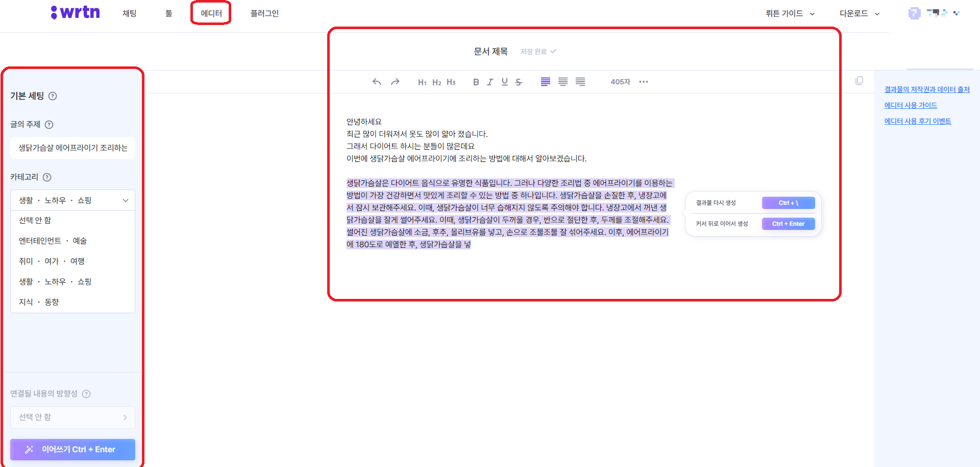
Task: Click the 저장 완료 status
Action: click(x=538, y=52)
